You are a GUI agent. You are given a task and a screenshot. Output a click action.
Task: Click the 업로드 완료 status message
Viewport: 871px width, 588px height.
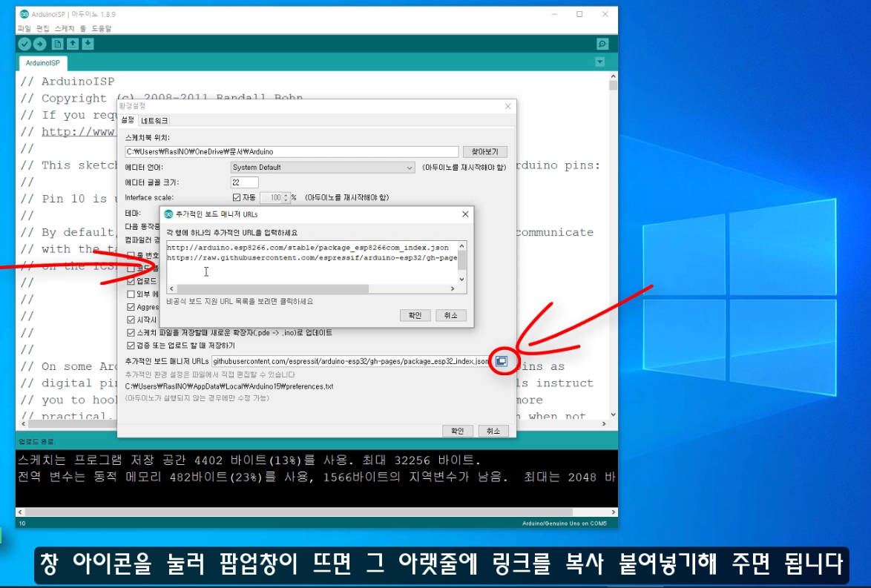coord(36,441)
